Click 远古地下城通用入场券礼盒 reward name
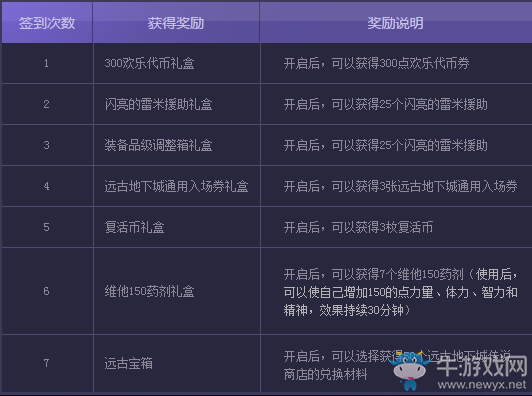 176,186
